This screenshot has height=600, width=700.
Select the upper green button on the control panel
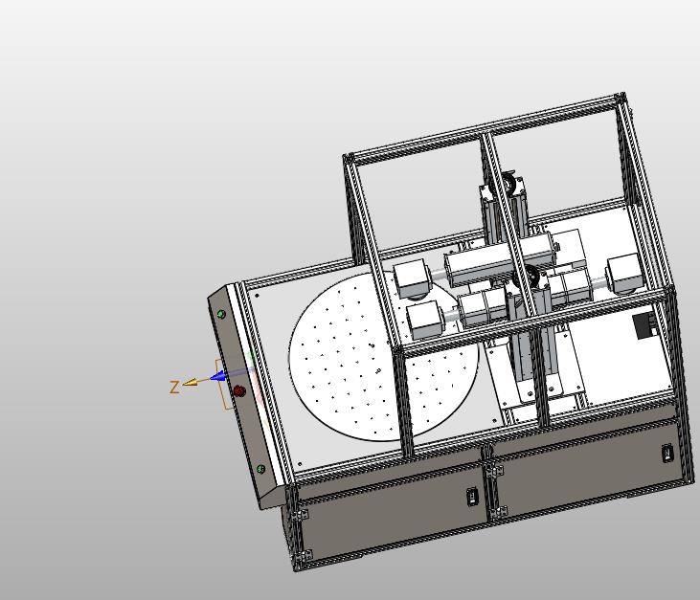(x=221, y=315)
